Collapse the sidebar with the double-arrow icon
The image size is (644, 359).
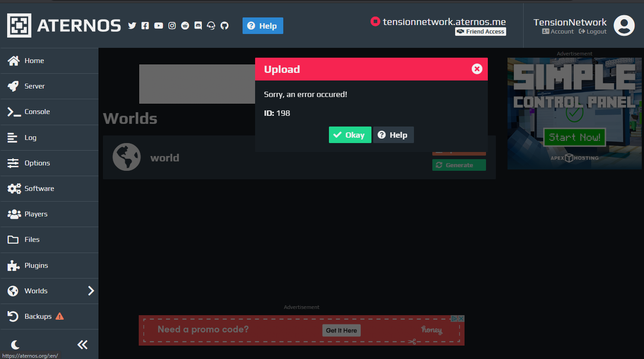(x=82, y=344)
